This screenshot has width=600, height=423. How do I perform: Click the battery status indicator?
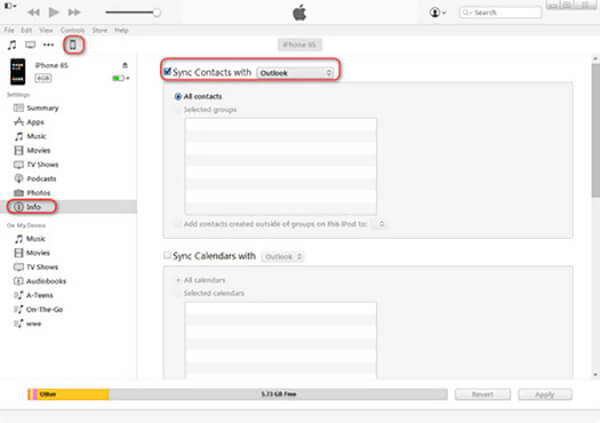point(120,78)
